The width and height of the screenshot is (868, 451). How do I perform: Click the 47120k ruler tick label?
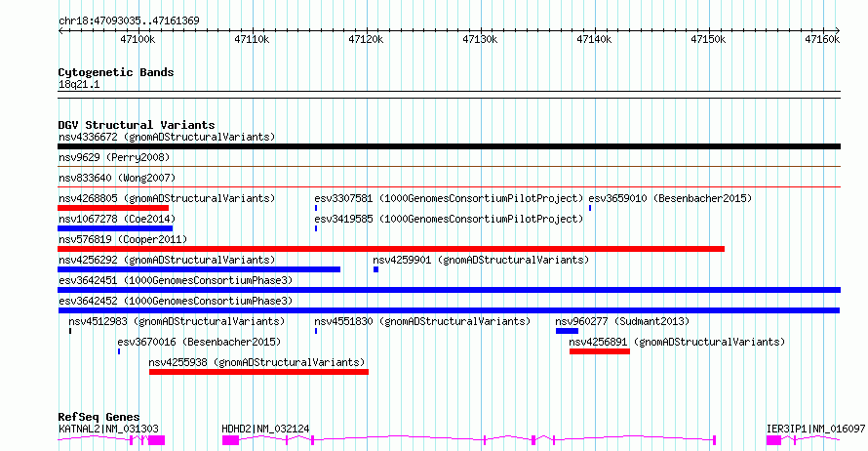point(366,39)
